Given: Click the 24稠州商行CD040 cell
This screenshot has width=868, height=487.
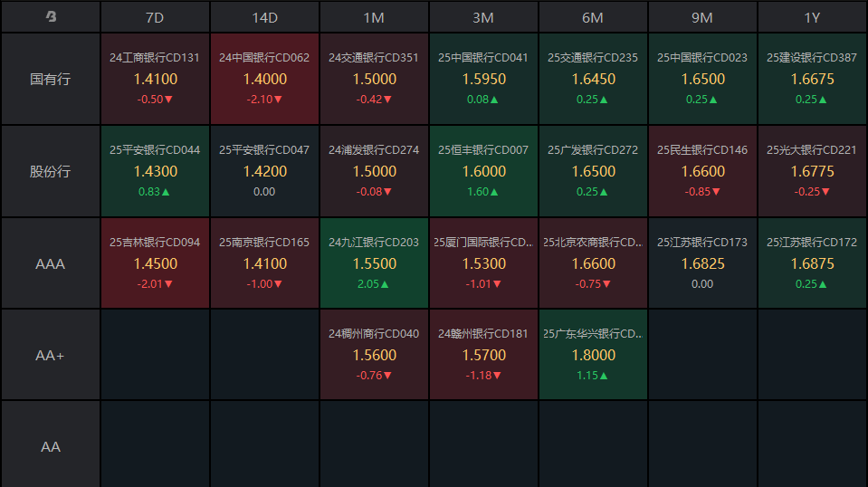Looking at the screenshot, I should [374, 355].
